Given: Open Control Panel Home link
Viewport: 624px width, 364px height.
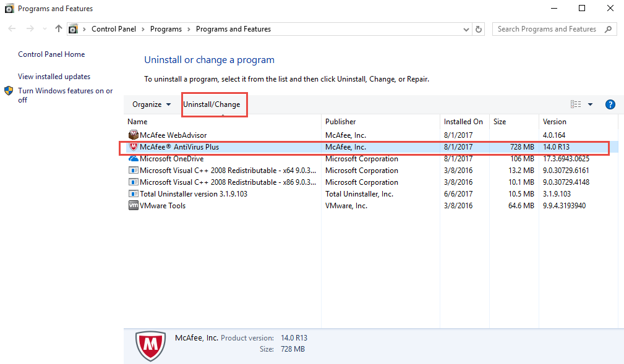Looking at the screenshot, I should pos(51,54).
